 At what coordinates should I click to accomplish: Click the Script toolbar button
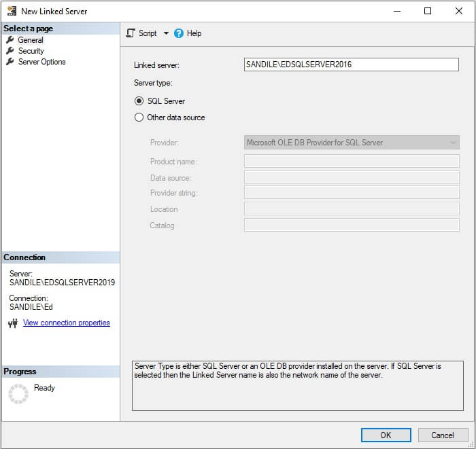(141, 33)
